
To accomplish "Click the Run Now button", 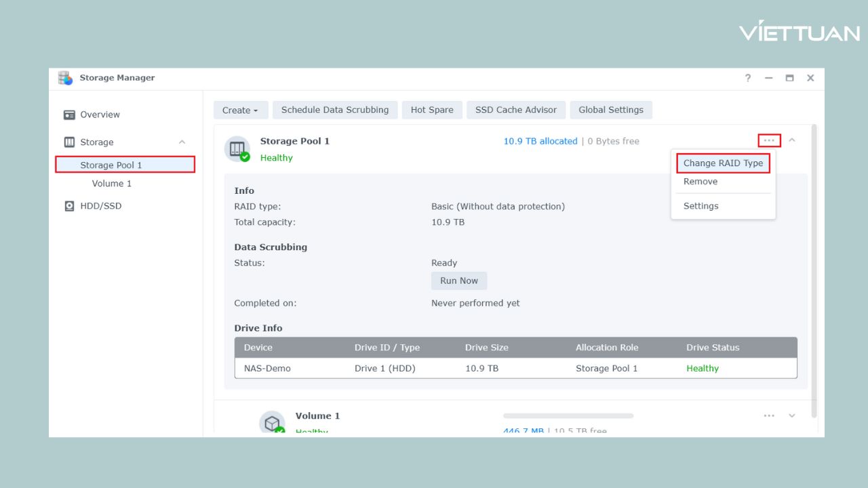I will [x=458, y=281].
